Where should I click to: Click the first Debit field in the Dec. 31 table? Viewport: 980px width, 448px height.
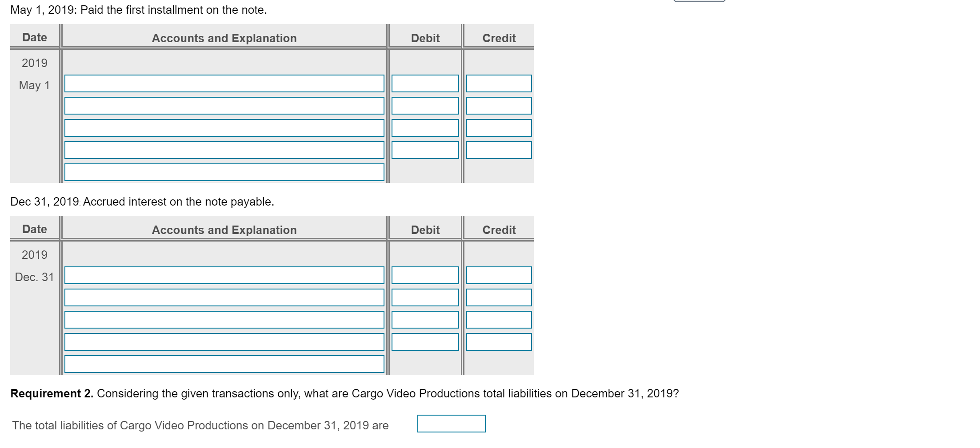[424, 275]
